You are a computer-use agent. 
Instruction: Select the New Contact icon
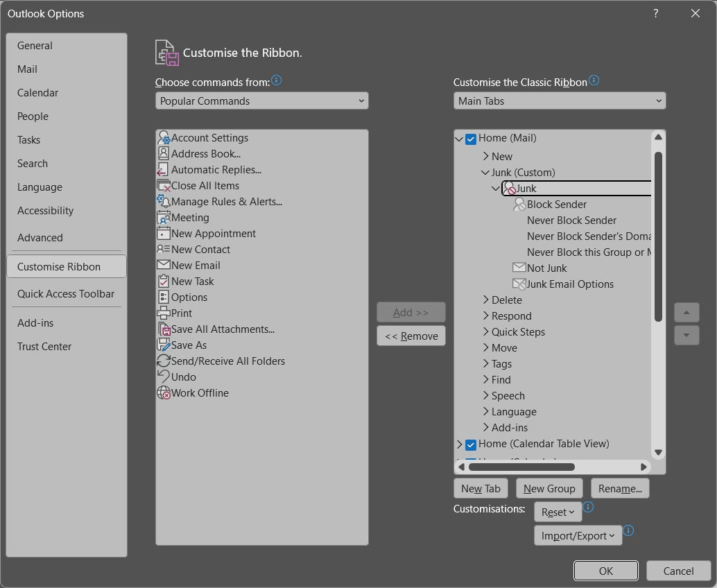tap(163, 249)
